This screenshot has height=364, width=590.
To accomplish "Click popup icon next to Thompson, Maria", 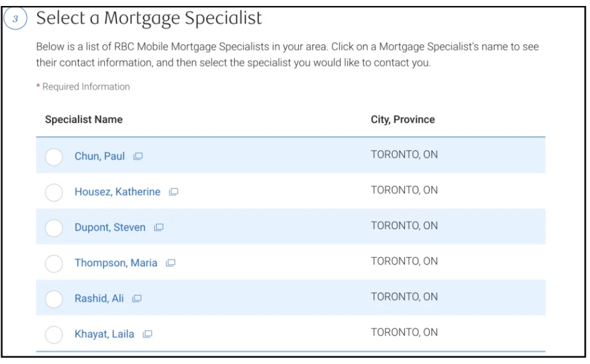I will (x=170, y=263).
